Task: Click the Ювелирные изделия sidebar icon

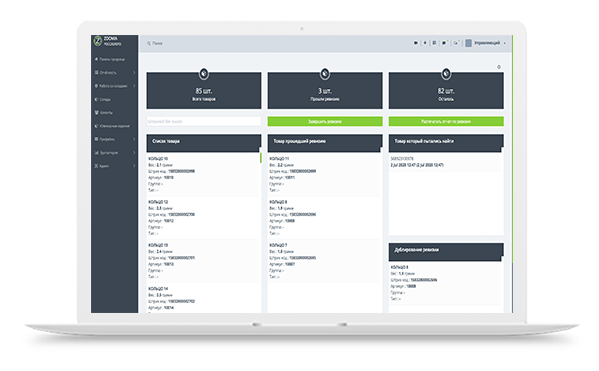Action: click(96, 126)
